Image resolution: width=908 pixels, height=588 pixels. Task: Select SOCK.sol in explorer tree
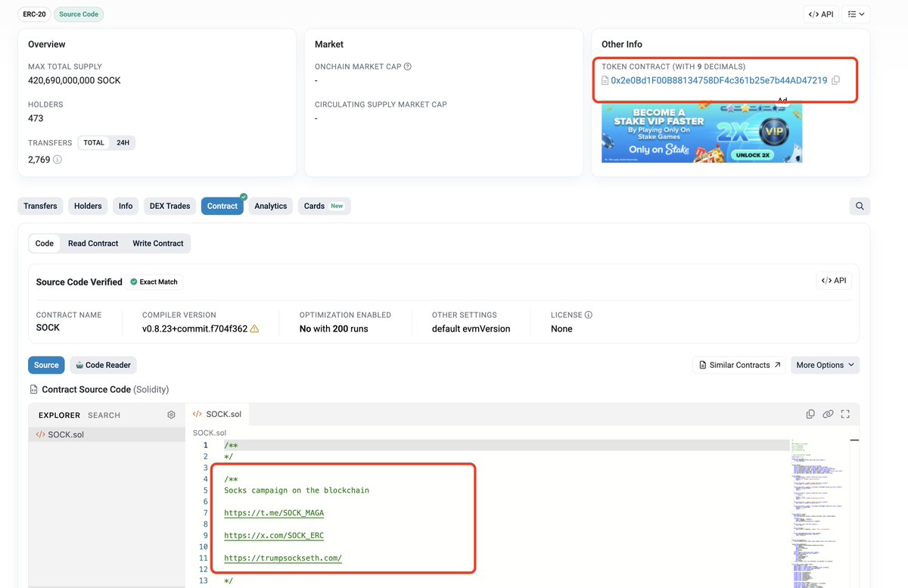(x=106, y=434)
